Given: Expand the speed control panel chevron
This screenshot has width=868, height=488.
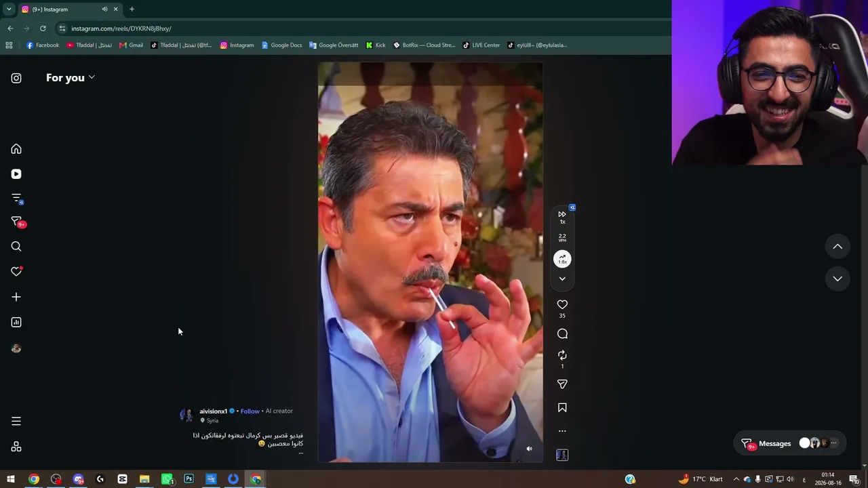Looking at the screenshot, I should (x=562, y=279).
